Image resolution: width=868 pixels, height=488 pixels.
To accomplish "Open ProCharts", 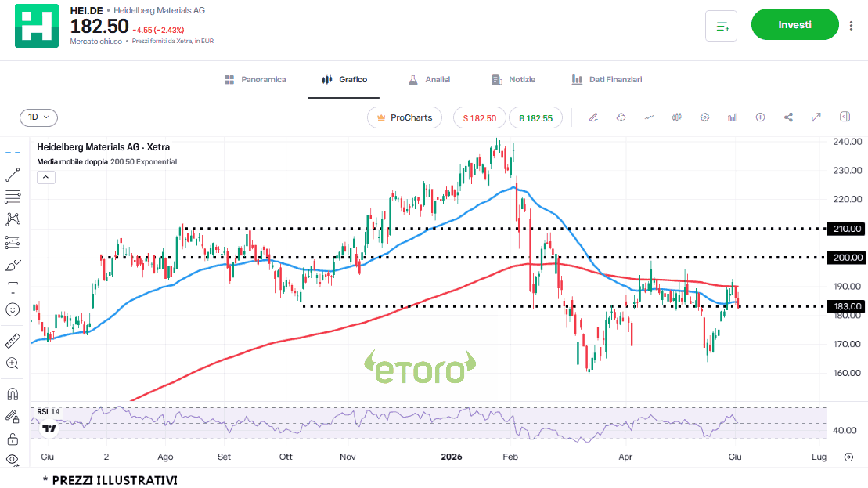I will pos(405,117).
